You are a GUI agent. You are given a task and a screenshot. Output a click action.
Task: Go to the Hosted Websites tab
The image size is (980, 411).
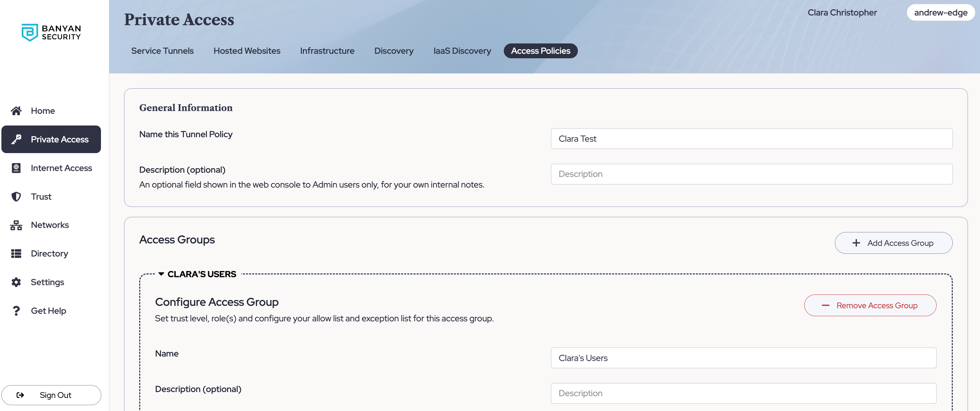(x=246, y=51)
